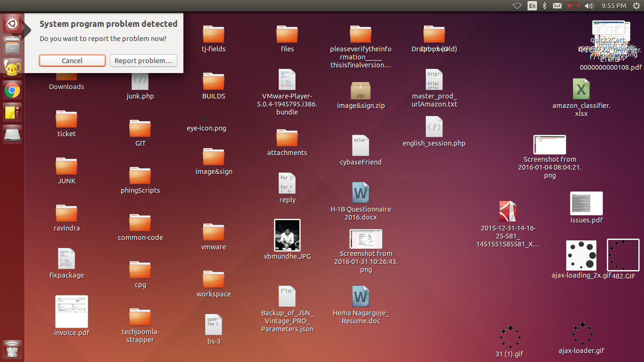Open the Ubuntu Dash home button
The height and width of the screenshot is (362, 644).
pos(12,24)
